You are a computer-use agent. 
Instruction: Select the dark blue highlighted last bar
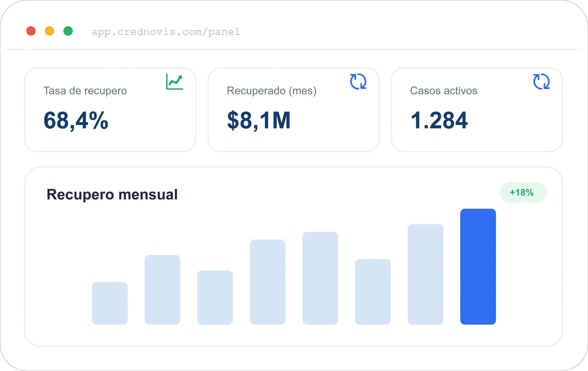[478, 266]
